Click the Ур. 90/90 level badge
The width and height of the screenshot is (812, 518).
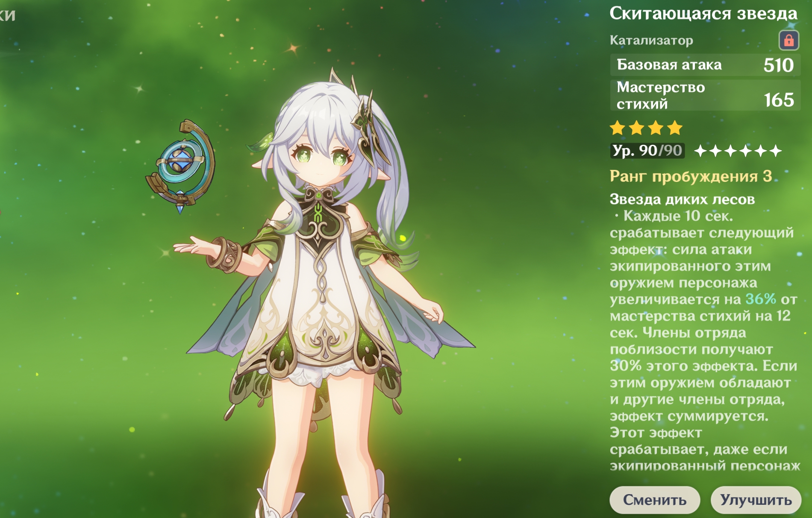[647, 151]
